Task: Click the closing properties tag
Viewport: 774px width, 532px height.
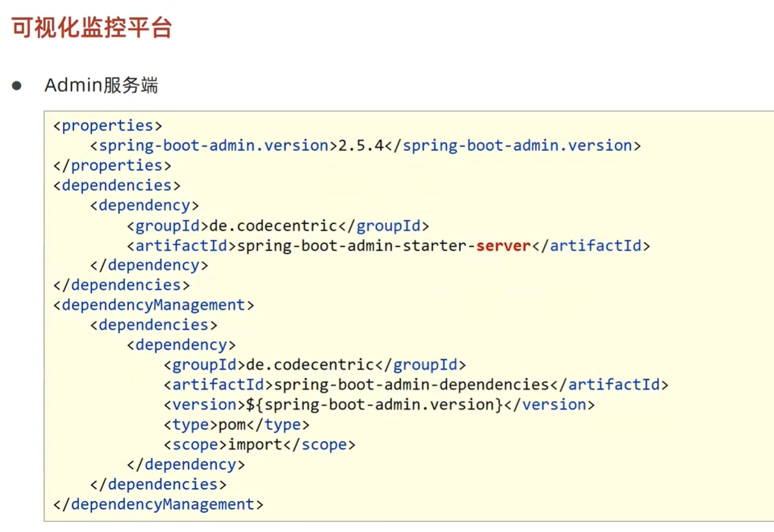Action: coord(112,165)
